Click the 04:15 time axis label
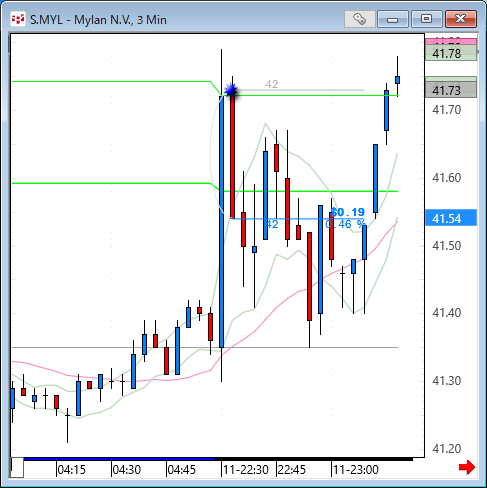The width and height of the screenshot is (487, 488). tap(72, 470)
